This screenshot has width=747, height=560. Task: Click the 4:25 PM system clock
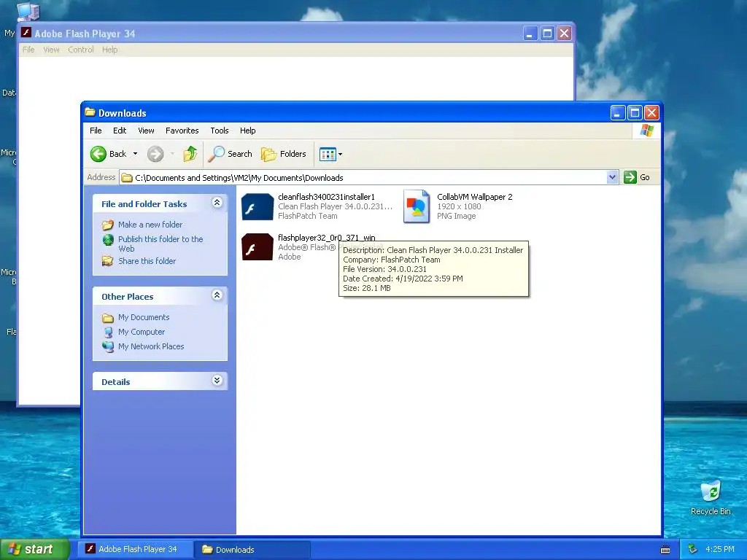tap(720, 549)
